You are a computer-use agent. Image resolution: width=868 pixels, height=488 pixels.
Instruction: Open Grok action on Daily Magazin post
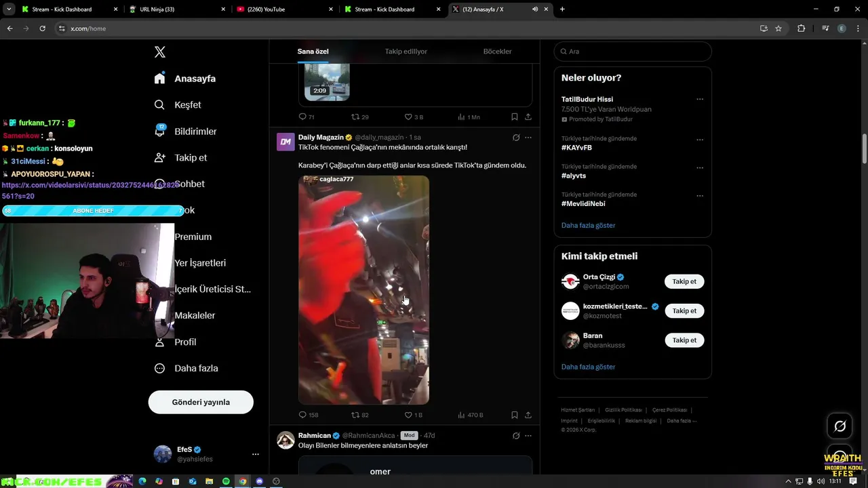(516, 138)
